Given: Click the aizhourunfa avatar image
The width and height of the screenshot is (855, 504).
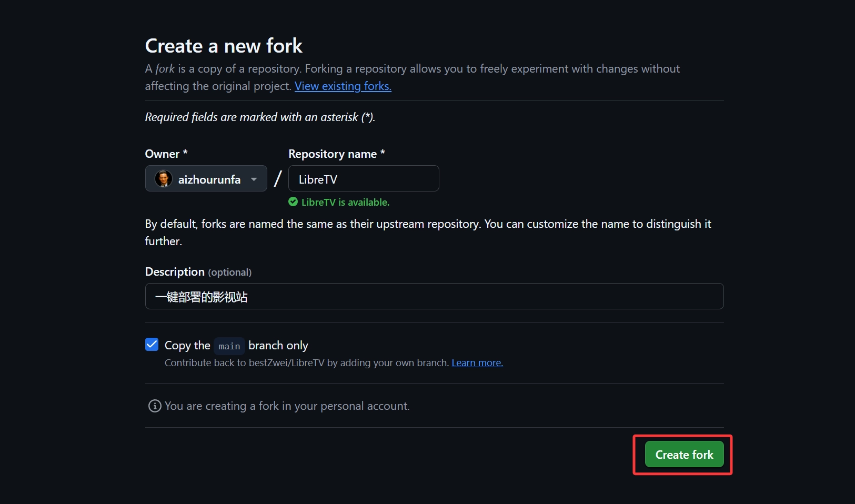Looking at the screenshot, I should pyautogui.click(x=164, y=179).
